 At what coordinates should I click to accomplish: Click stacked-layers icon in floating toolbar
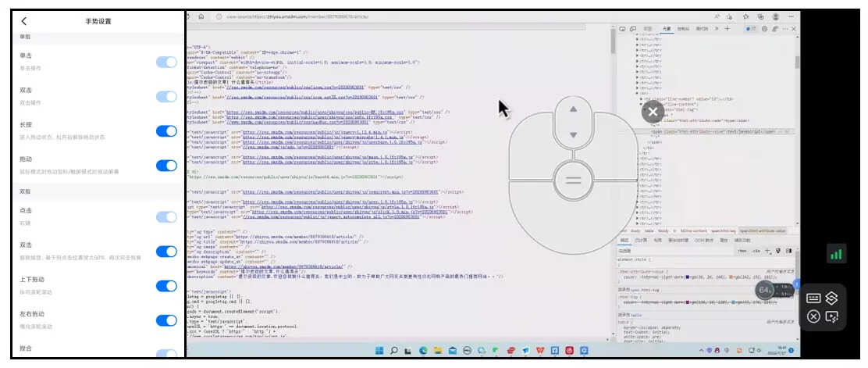click(831, 298)
